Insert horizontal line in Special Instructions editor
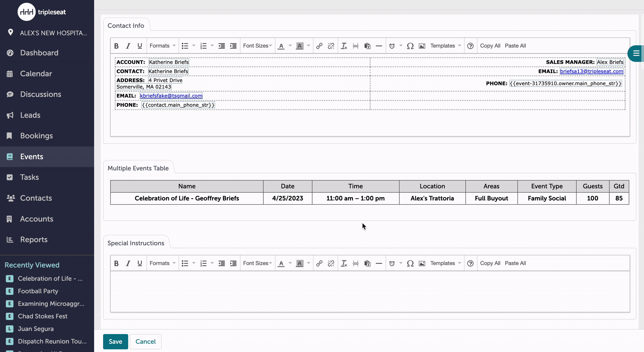The width and height of the screenshot is (644, 352). point(379,263)
